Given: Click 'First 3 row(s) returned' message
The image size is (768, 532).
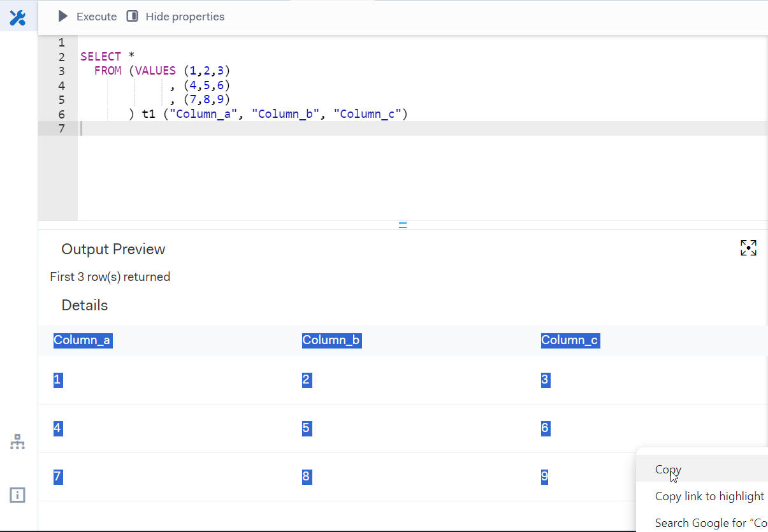Looking at the screenshot, I should pos(110,277).
